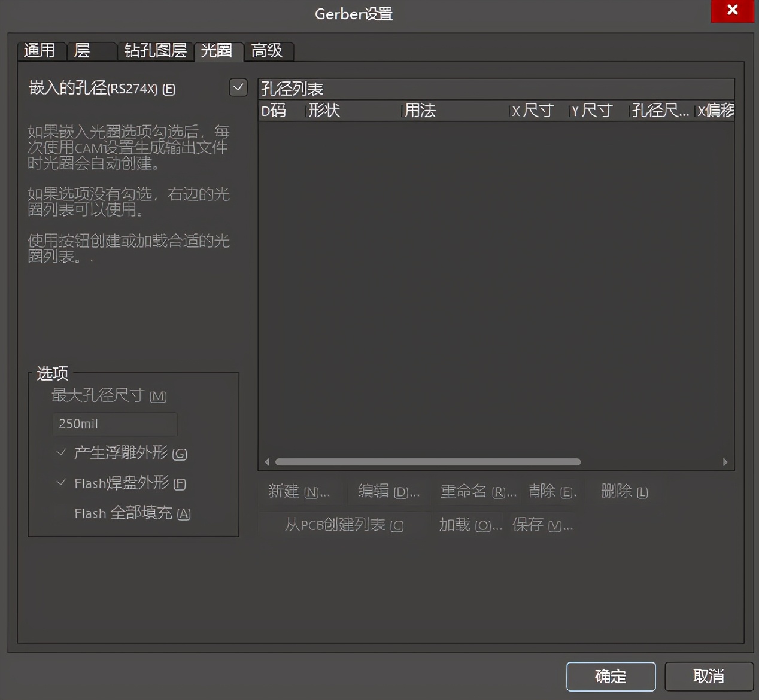This screenshot has height=700, width=759.
Task: Click the 重命名 button
Action: pyautogui.click(x=476, y=491)
